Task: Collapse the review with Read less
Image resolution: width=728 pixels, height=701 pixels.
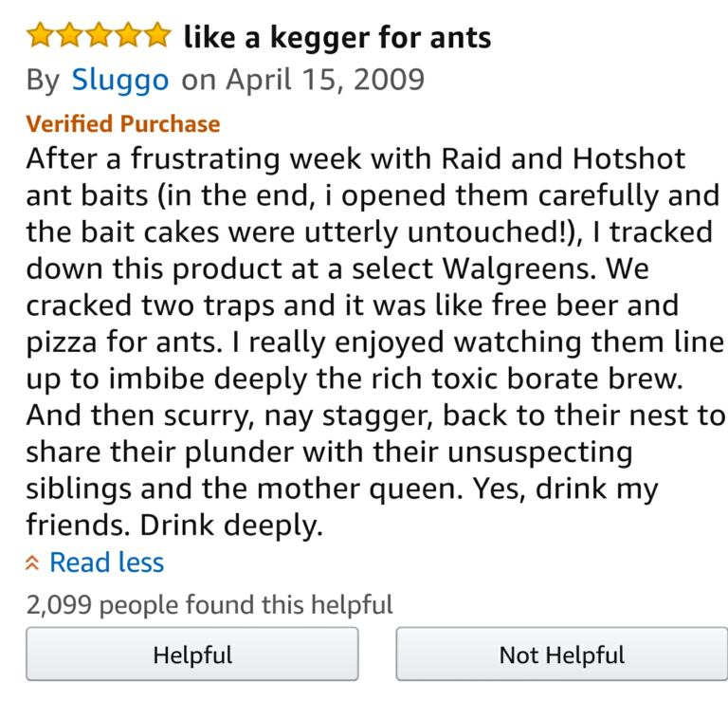Action: (x=106, y=563)
